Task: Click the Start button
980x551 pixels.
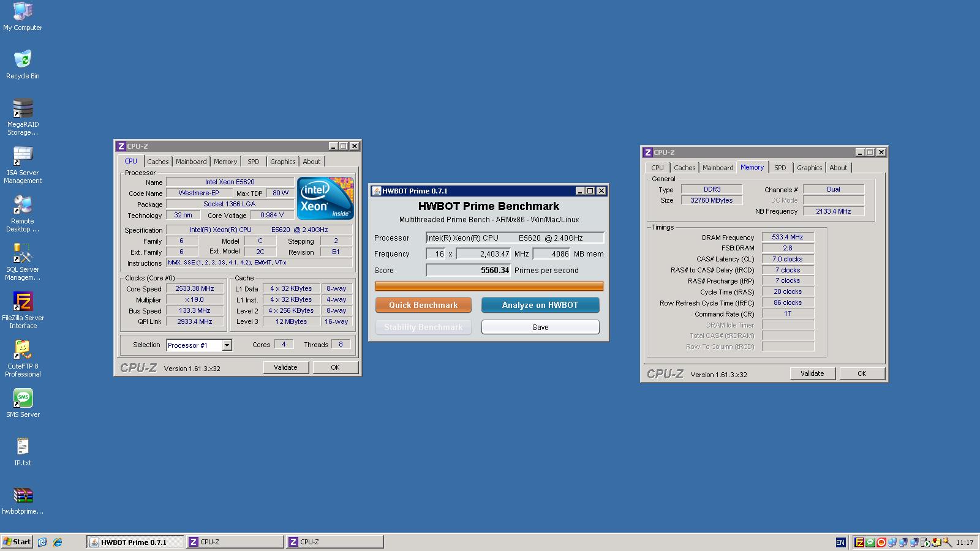Action: click(17, 542)
